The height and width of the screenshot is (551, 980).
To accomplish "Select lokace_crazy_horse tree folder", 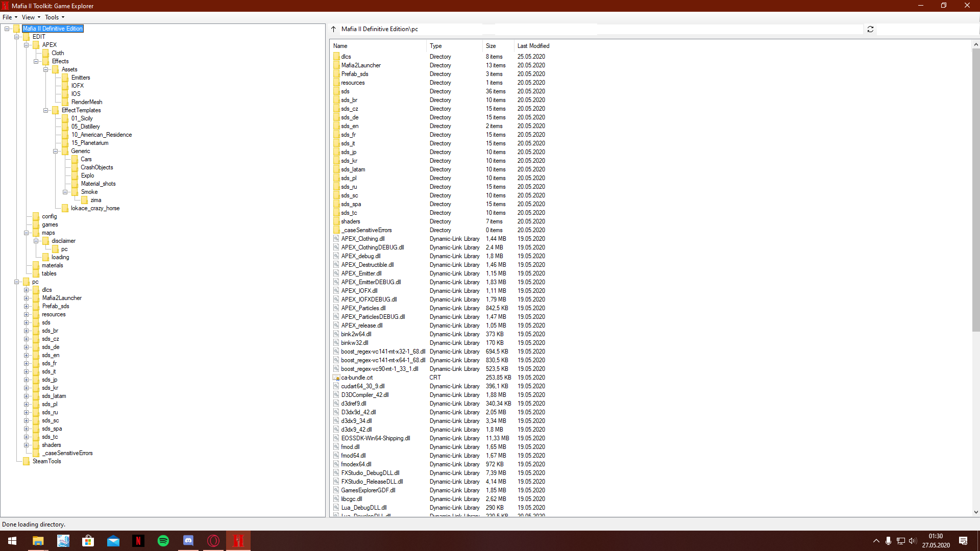I will tap(95, 208).
